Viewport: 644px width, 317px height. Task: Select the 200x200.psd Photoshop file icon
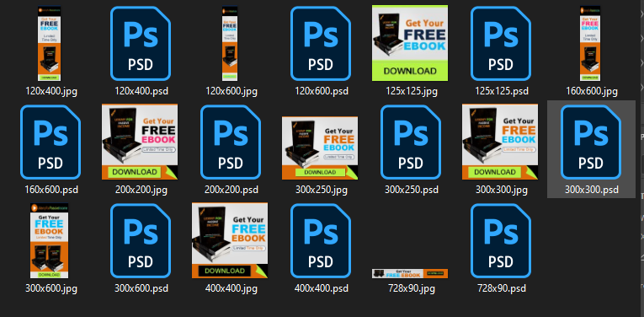tap(231, 142)
